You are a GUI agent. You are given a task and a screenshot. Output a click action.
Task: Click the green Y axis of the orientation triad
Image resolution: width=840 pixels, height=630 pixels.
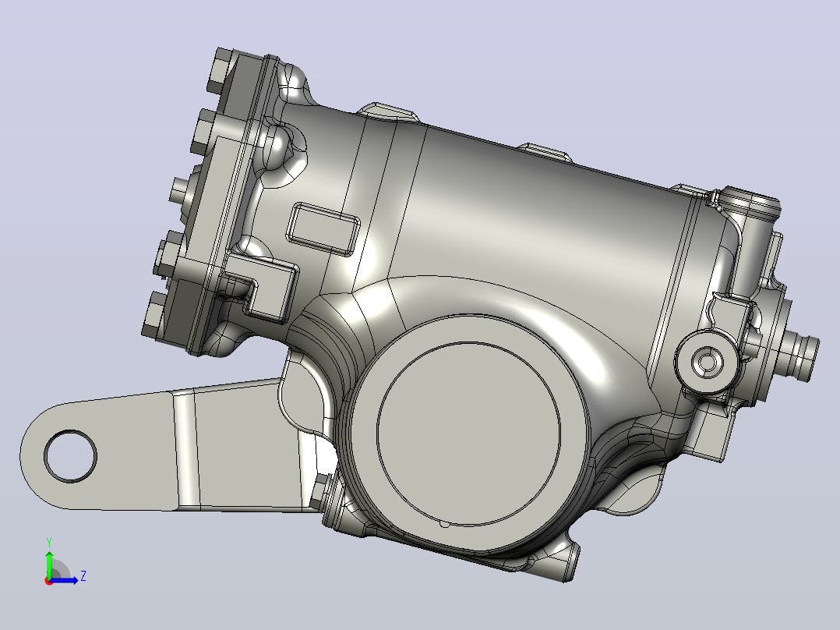[x=49, y=563]
